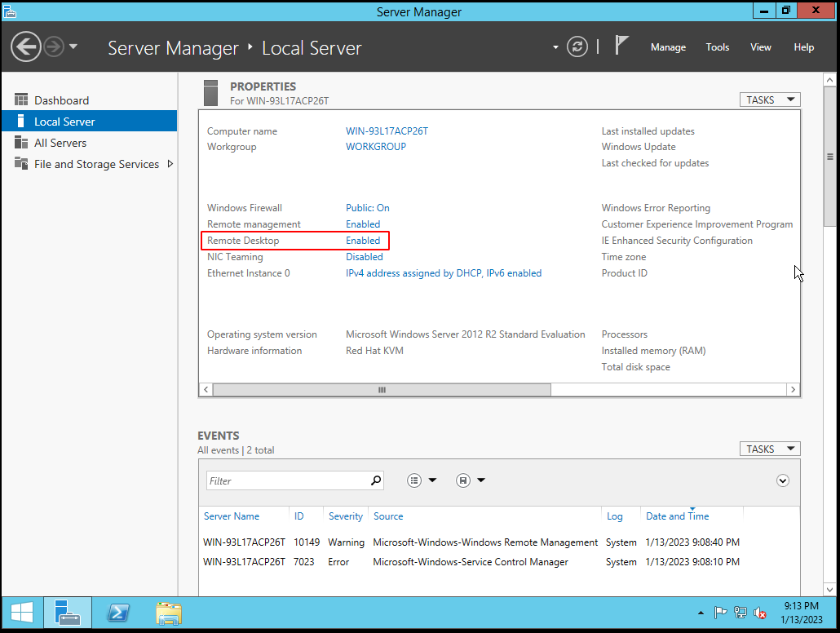The width and height of the screenshot is (840, 633).
Task: Click the volume muted tray icon
Action: tap(760, 613)
